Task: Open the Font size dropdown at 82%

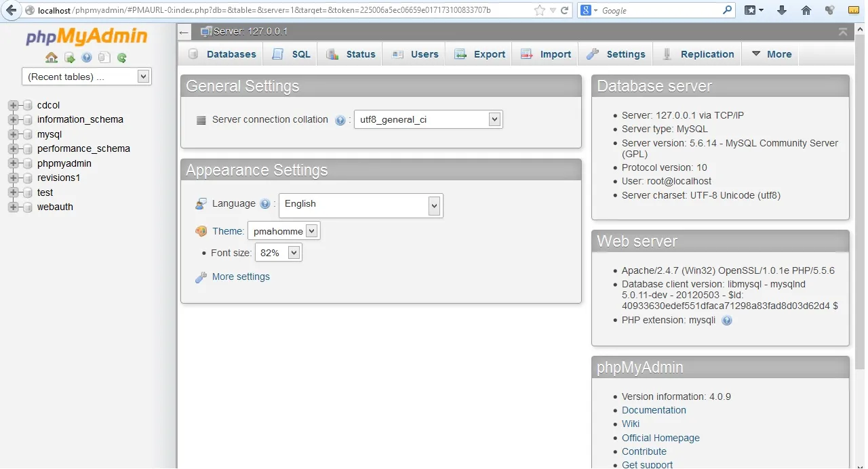Action: tap(278, 253)
